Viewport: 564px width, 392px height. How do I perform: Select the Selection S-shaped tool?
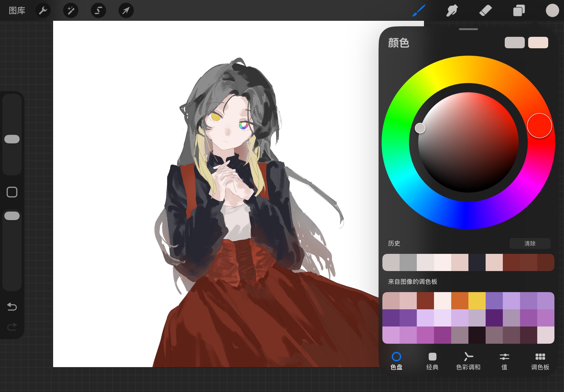pyautogui.click(x=98, y=11)
